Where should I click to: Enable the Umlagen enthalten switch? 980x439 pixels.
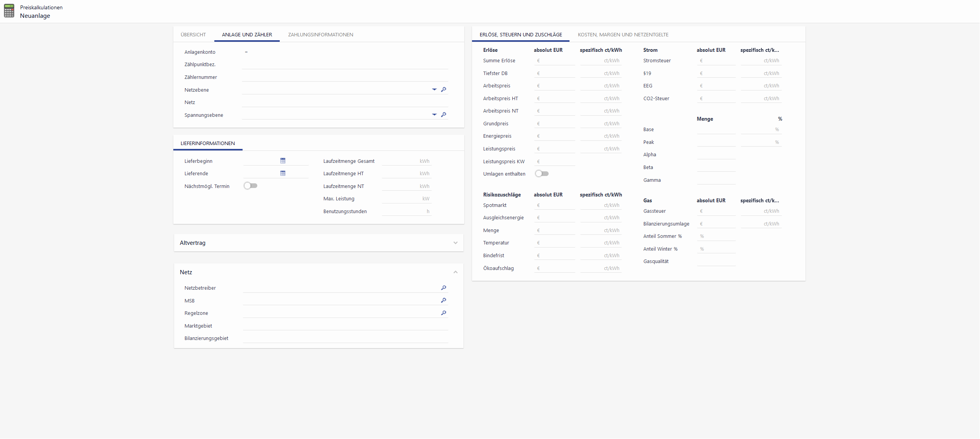[x=542, y=174]
